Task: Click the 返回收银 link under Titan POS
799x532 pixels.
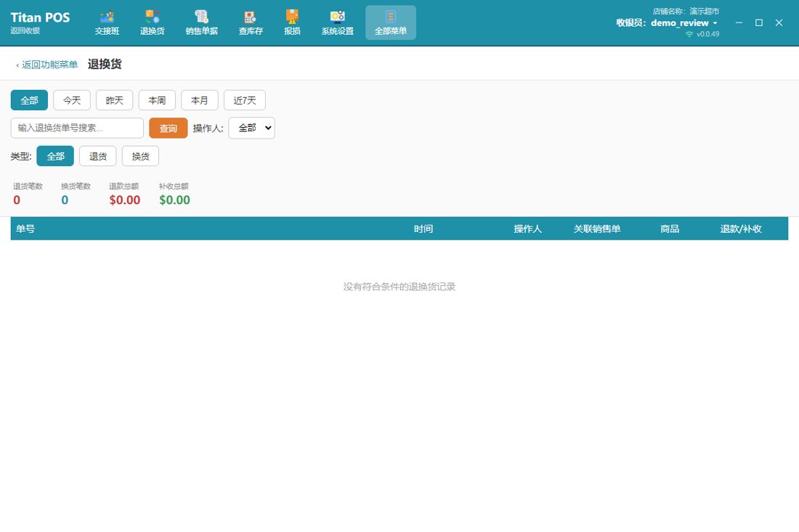Action: [x=25, y=30]
